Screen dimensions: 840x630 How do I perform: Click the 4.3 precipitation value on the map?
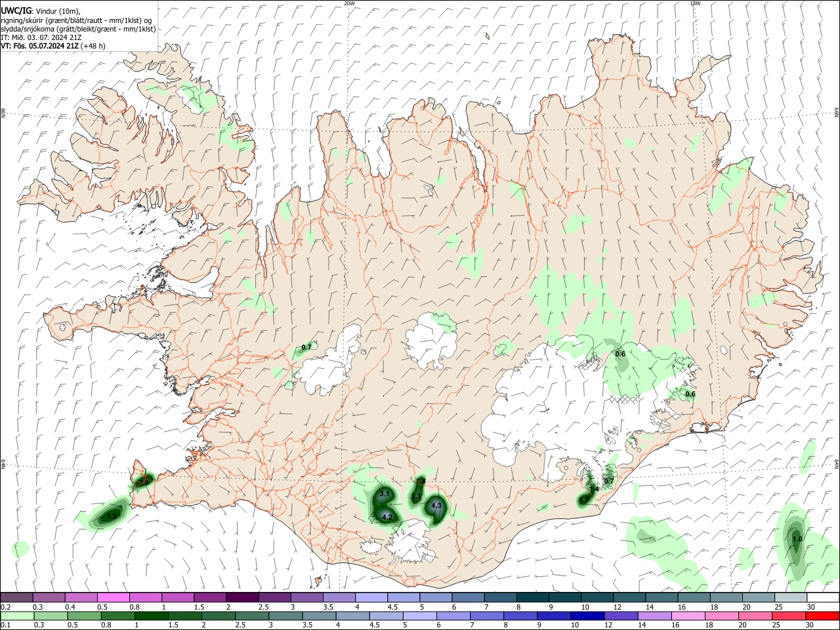point(436,505)
